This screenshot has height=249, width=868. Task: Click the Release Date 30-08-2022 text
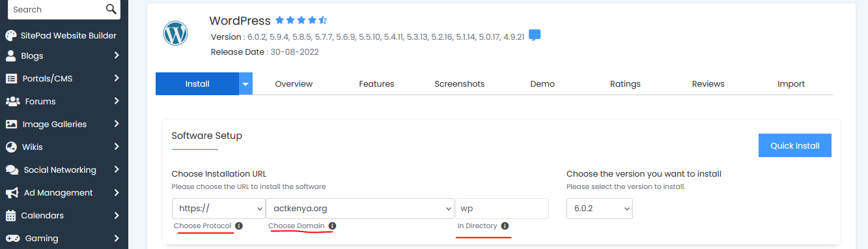[265, 51]
